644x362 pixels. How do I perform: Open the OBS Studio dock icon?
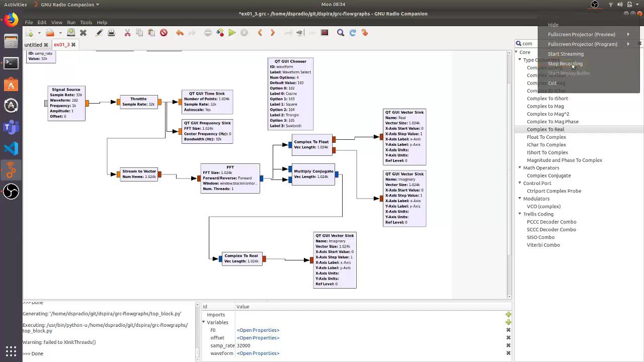tap(11, 191)
